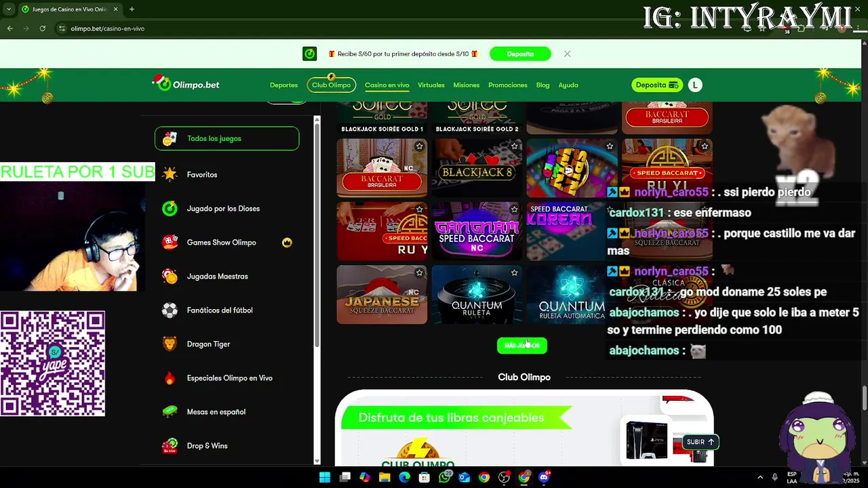Go to Deportes section
868x488 pixels.
tap(283, 85)
